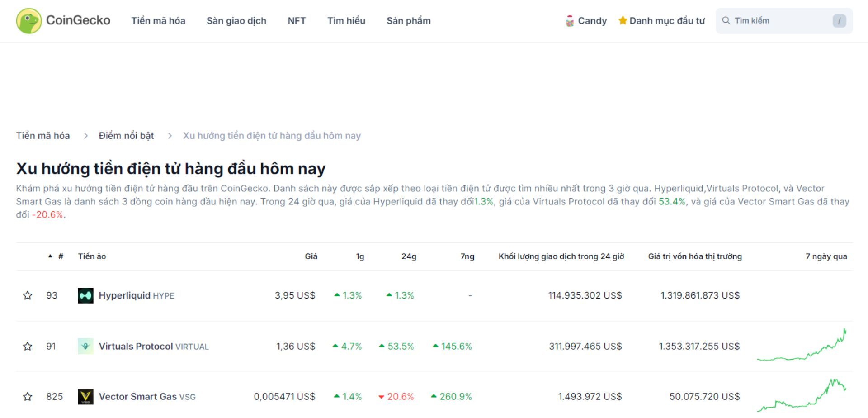Open the NFT menu item
The height and width of the screenshot is (418, 868).
click(x=297, y=21)
